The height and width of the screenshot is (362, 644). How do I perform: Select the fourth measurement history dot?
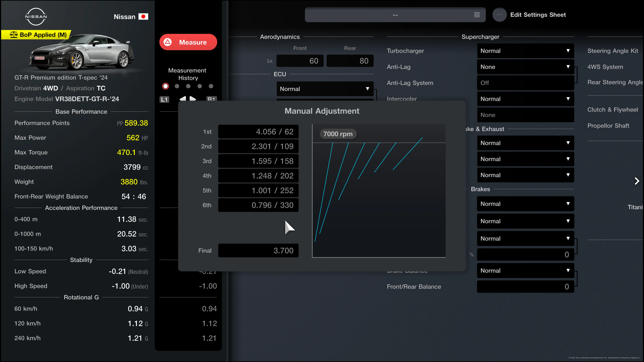pyautogui.click(x=200, y=86)
